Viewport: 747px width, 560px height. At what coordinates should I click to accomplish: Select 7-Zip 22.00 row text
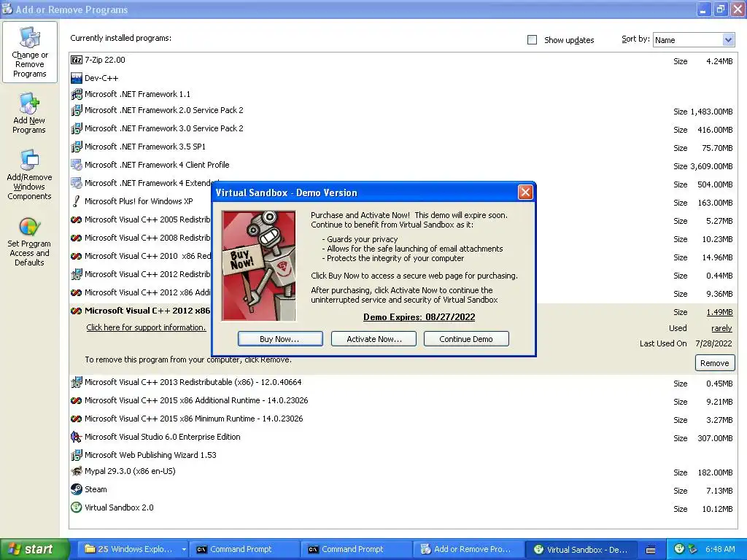pyautogui.click(x=105, y=60)
